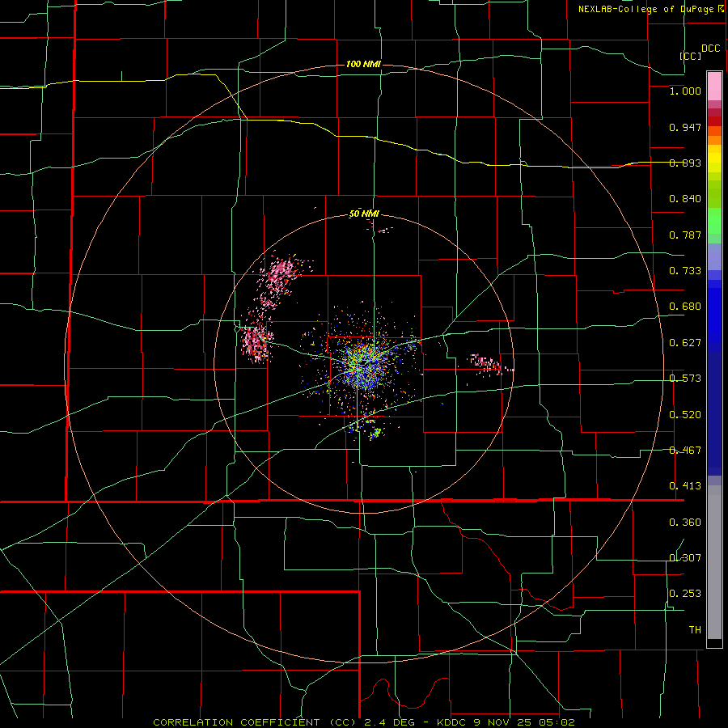Pick the orange color bar segment
This screenshot has width=728, height=728.
(x=714, y=140)
